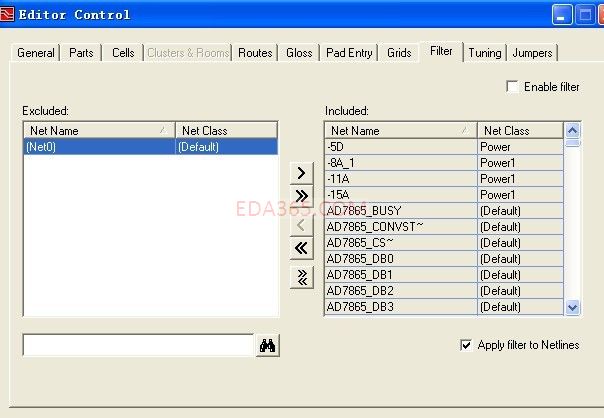Select the -15A net row

click(444, 195)
